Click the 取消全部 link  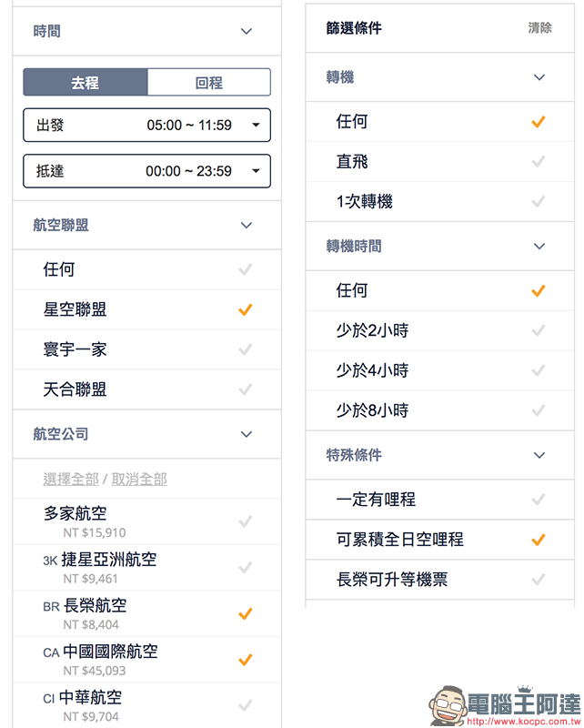[x=139, y=480]
